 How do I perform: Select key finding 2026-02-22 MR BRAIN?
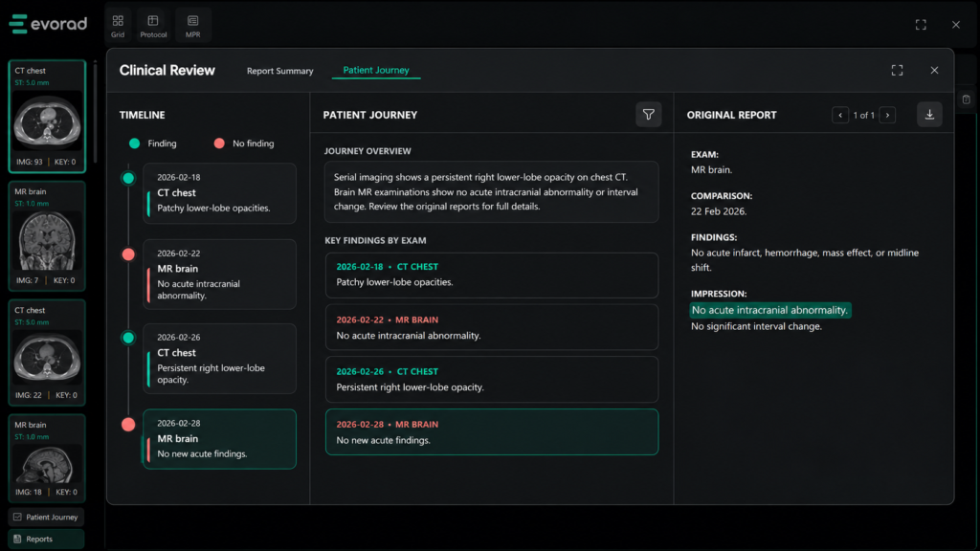(x=492, y=327)
